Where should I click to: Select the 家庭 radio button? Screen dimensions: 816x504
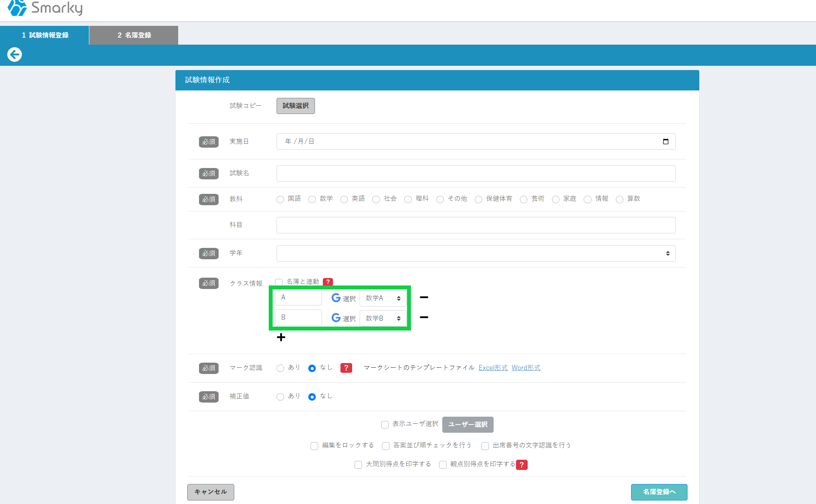point(555,199)
